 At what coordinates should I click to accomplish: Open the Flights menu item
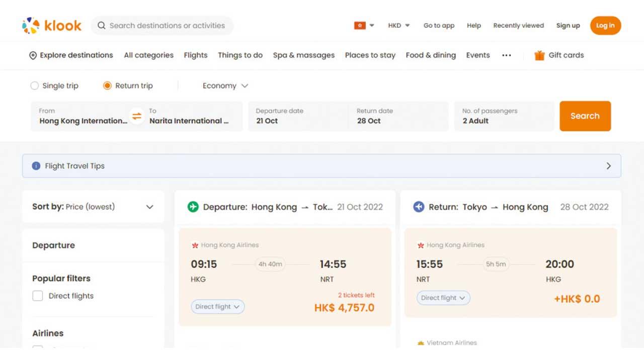tap(196, 55)
